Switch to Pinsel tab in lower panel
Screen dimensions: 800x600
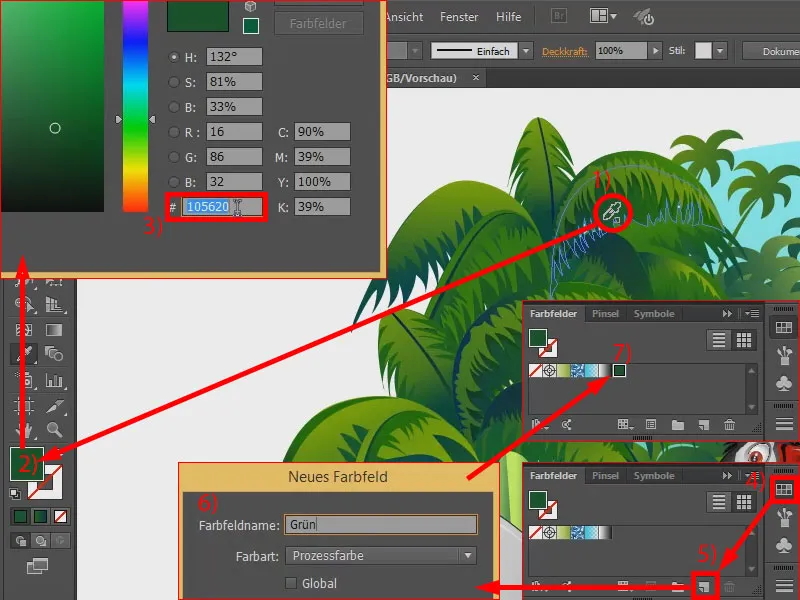(x=605, y=476)
